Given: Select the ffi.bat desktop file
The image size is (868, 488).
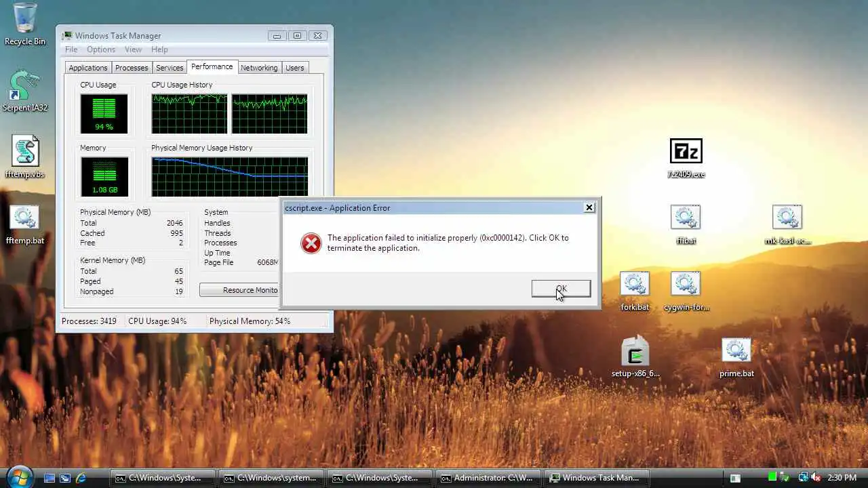Looking at the screenshot, I should [x=686, y=224].
